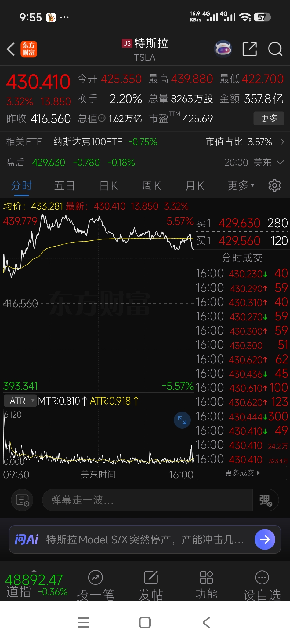290x644 pixels.
Task: Tap trade row 430.410 volume 24.2万
Action: [x=242, y=445]
